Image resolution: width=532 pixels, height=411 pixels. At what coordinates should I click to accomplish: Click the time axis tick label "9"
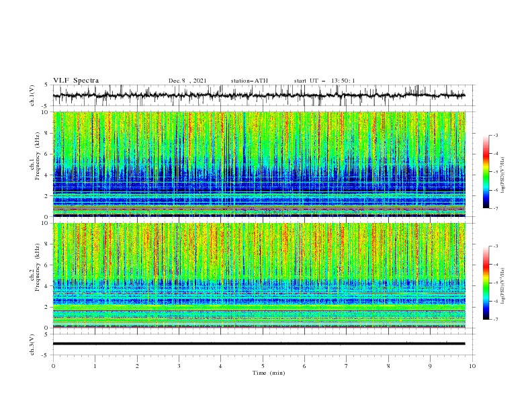pyautogui.click(x=430, y=366)
